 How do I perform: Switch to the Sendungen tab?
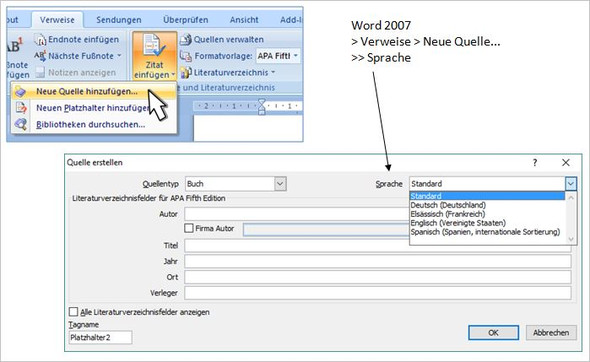pos(119,20)
